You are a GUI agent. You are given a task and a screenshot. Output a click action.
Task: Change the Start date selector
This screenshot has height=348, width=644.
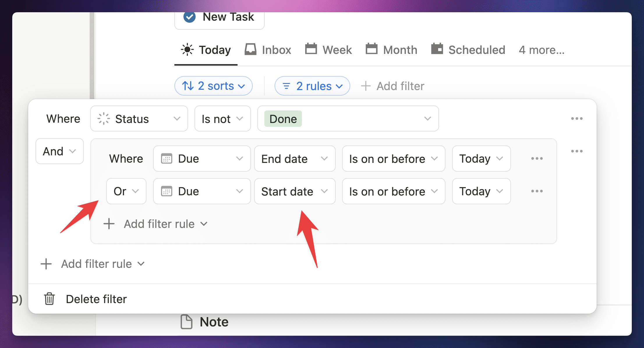click(x=295, y=191)
